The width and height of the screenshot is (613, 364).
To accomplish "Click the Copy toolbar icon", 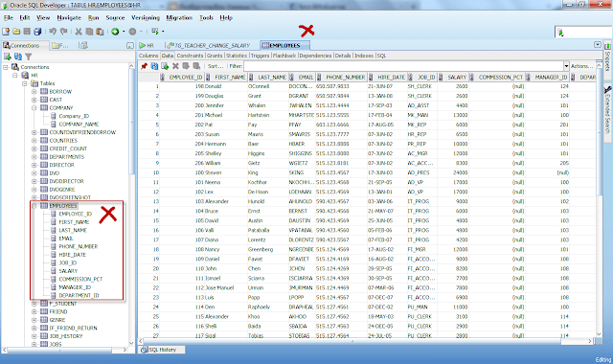I will point(89,32).
